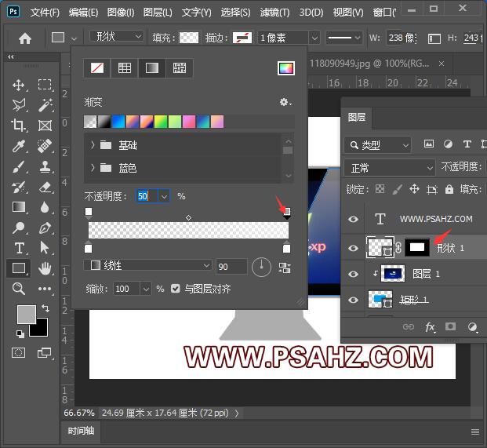Open the Edit Toolbar ellipsis

point(45,289)
